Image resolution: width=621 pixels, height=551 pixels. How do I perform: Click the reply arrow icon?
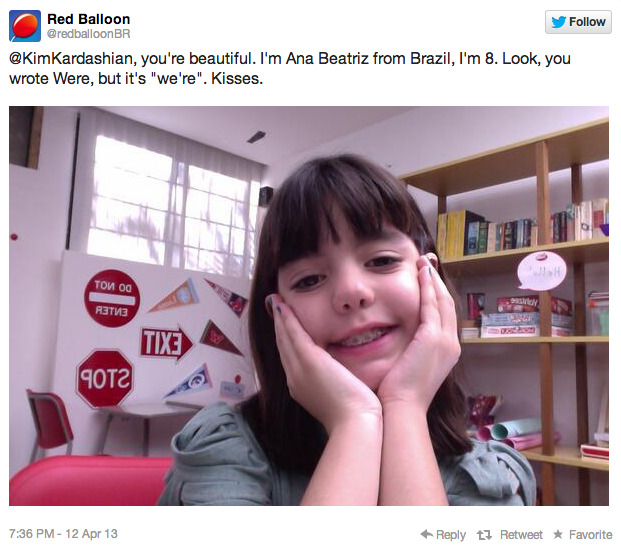(x=427, y=534)
